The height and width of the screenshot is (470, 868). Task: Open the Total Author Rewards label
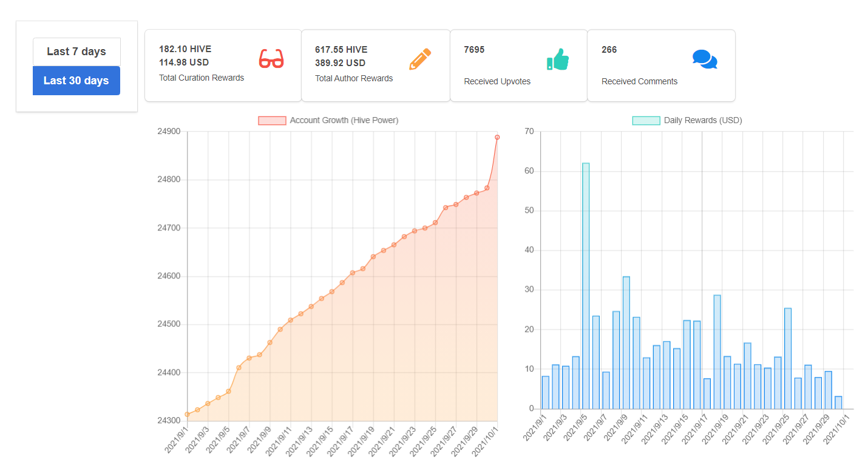(x=354, y=78)
